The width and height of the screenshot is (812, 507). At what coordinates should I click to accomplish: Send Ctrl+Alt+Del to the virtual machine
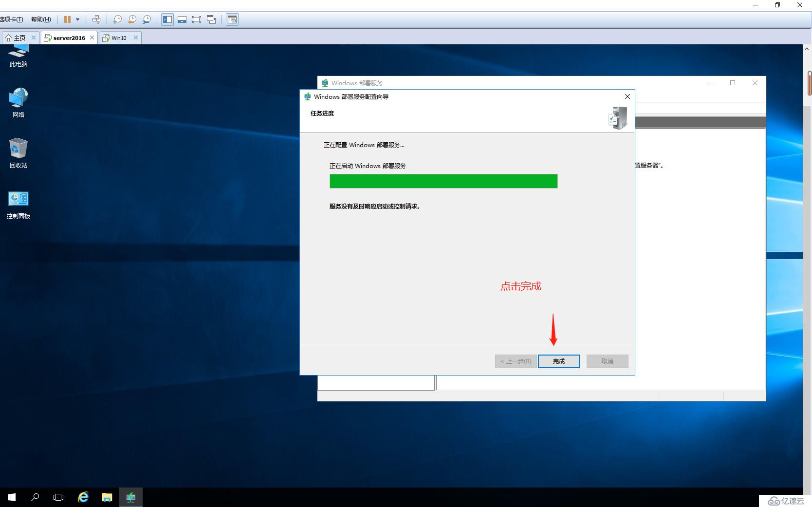click(x=96, y=19)
